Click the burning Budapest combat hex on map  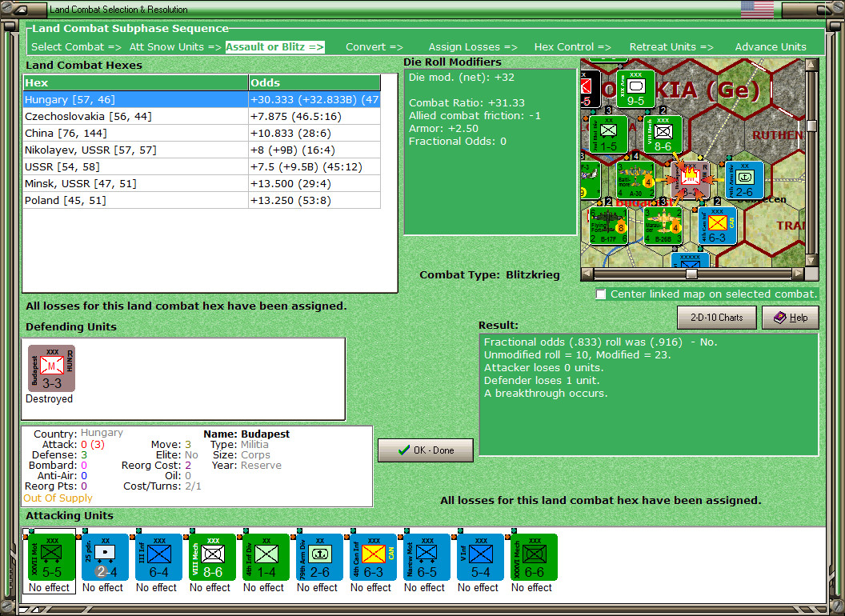691,180
